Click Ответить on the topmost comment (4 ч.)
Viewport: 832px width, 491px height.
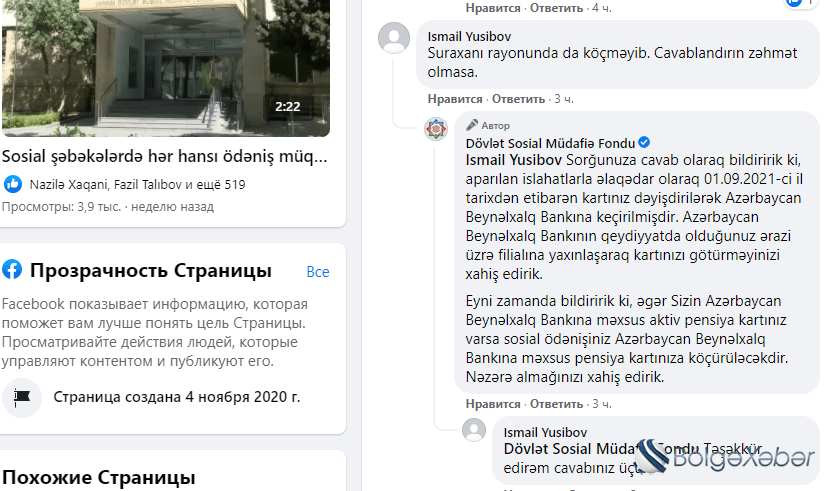pos(556,8)
